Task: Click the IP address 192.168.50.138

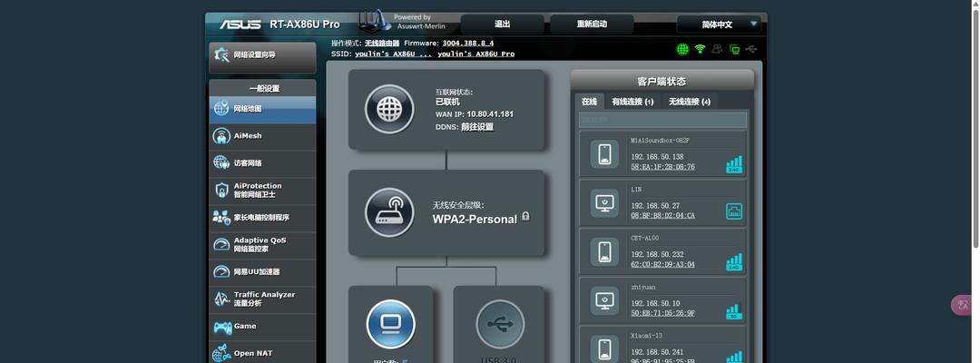Action: click(657, 157)
